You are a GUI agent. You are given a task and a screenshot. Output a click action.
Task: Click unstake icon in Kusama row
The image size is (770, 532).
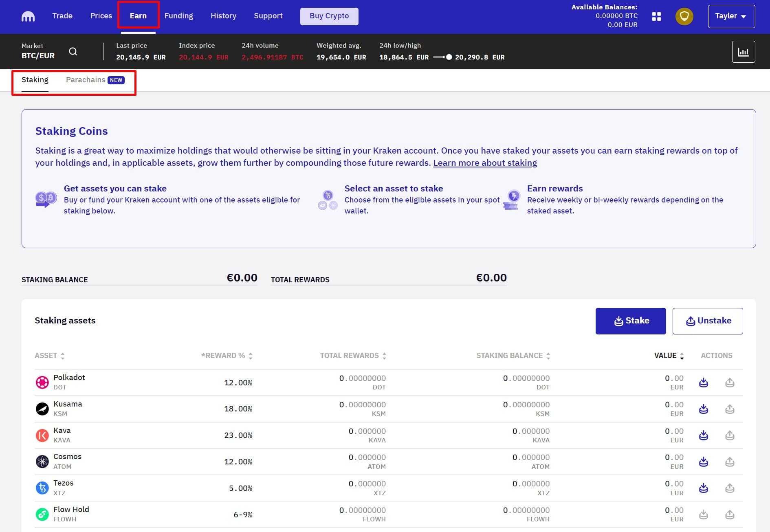(730, 409)
